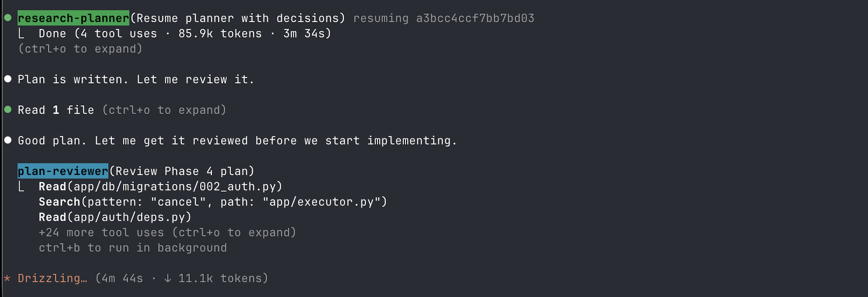Screen dimensions: 868x297
Task: Click the white bullet before "Plan is written"
Action: click(8, 79)
